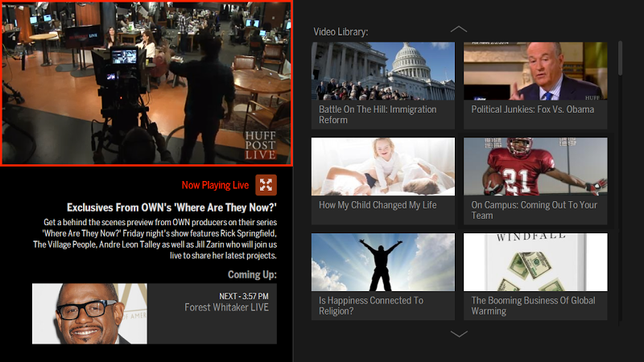The height and width of the screenshot is (362, 644).
Task: Expand live video to fullscreen
Action: [x=266, y=185]
